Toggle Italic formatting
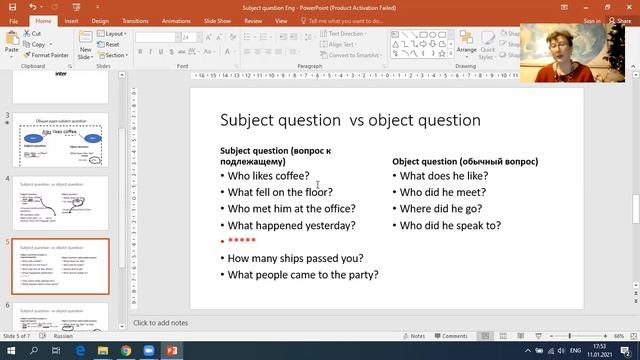640x360 pixels. [x=150, y=52]
